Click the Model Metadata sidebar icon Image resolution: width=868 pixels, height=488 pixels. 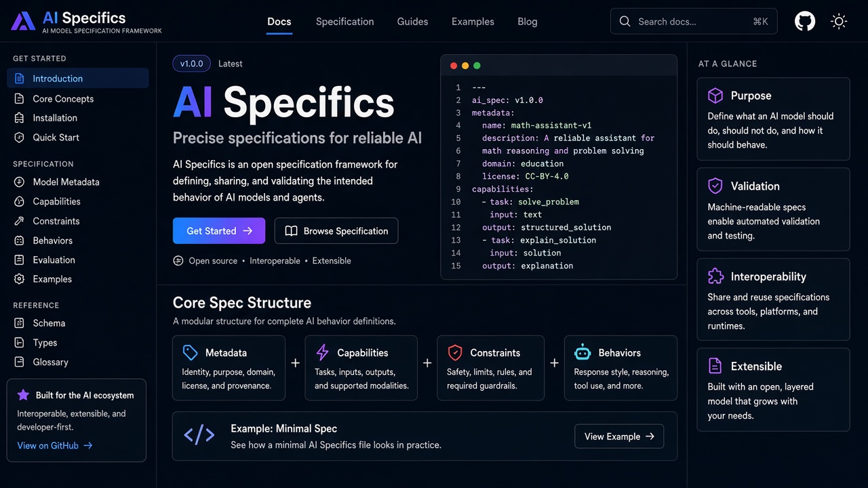[x=19, y=182]
